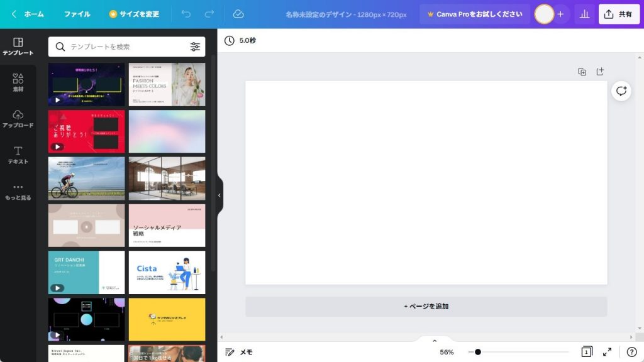Click the magnifier search icon
The image size is (644, 362).
[x=60, y=47]
